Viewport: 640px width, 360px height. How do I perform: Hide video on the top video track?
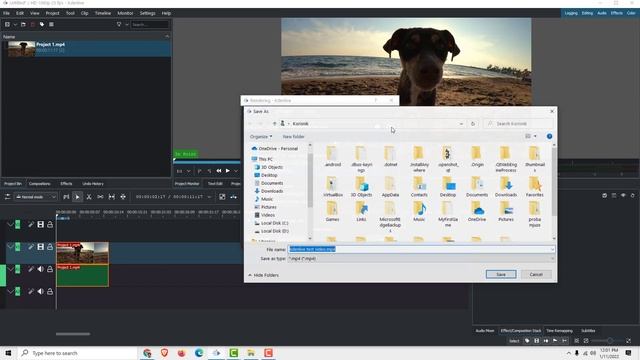(x=40, y=224)
